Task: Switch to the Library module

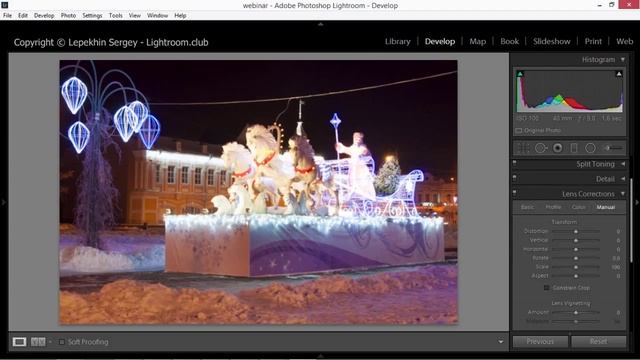Action: [x=398, y=42]
